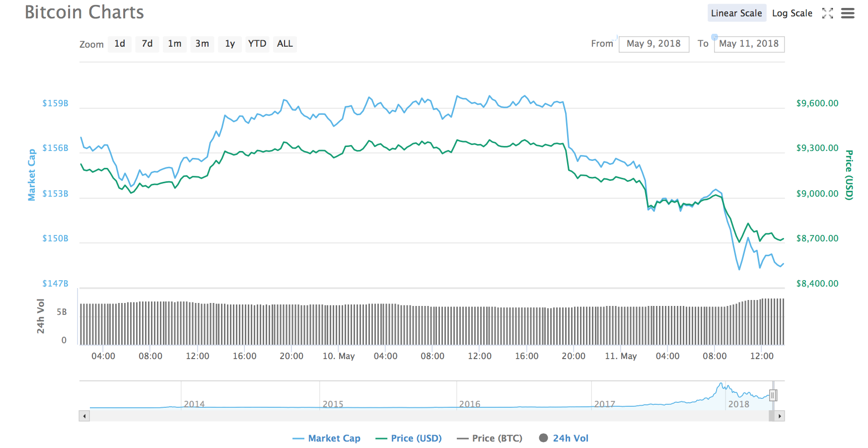Viewport: 868px width, 448px height.
Task: Toggle Market Cap series in legend
Action: (x=326, y=438)
